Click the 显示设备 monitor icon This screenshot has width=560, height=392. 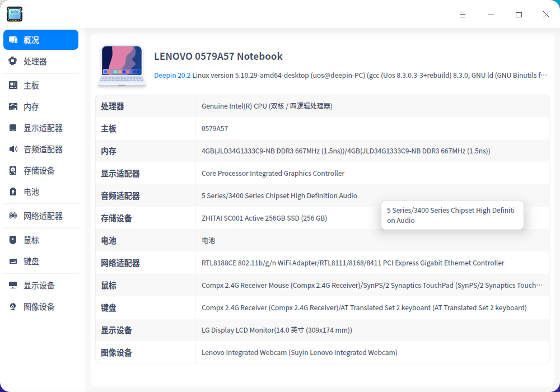click(x=13, y=285)
